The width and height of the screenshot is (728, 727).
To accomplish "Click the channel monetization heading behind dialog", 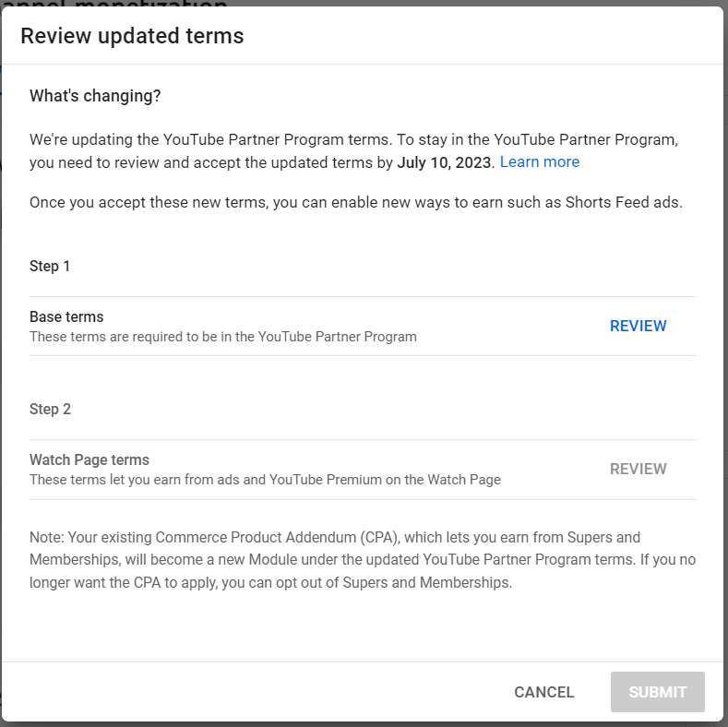I will click(120, 4).
